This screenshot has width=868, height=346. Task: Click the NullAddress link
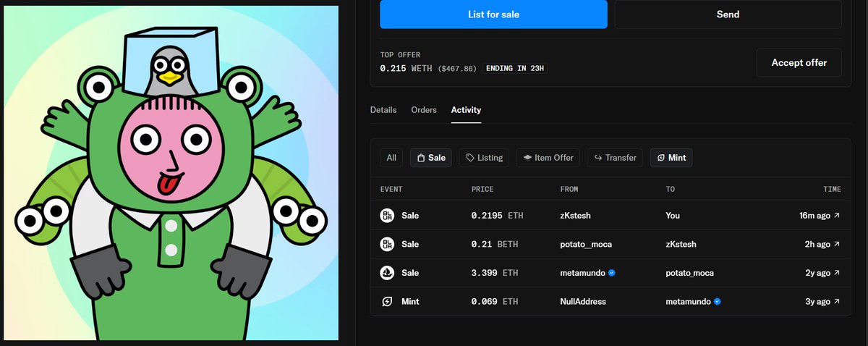(583, 301)
